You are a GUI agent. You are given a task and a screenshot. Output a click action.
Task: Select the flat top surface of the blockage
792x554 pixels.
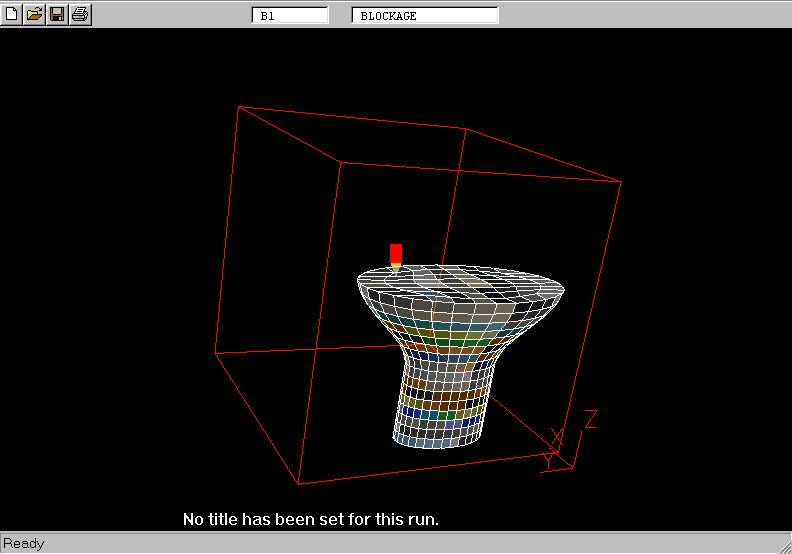(x=460, y=279)
